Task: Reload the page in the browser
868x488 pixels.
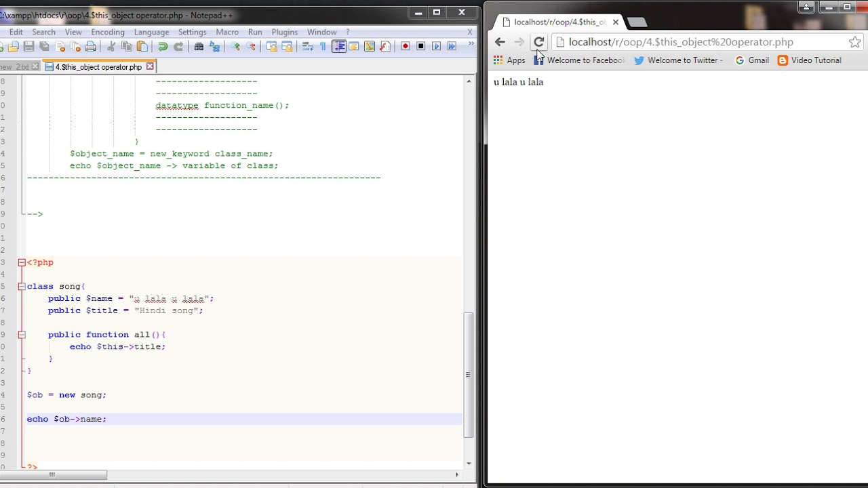Action: click(x=538, y=42)
